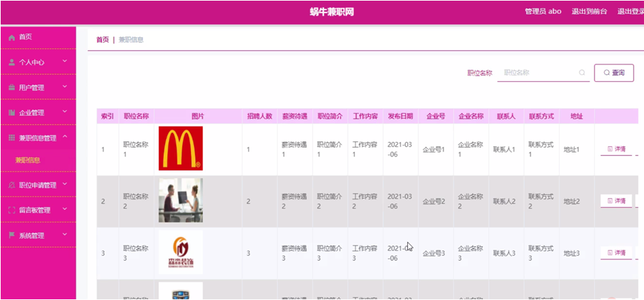Expand the 系统管理 menu chevron
644x300 pixels.
click(64, 234)
